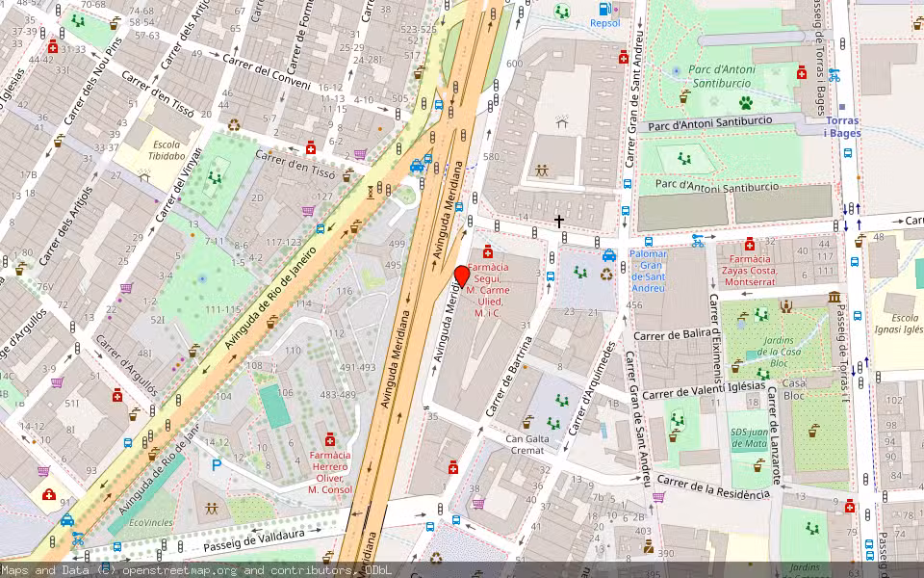Click the taxi icon left of Palomar stop
The image size is (924, 578).
609,255
